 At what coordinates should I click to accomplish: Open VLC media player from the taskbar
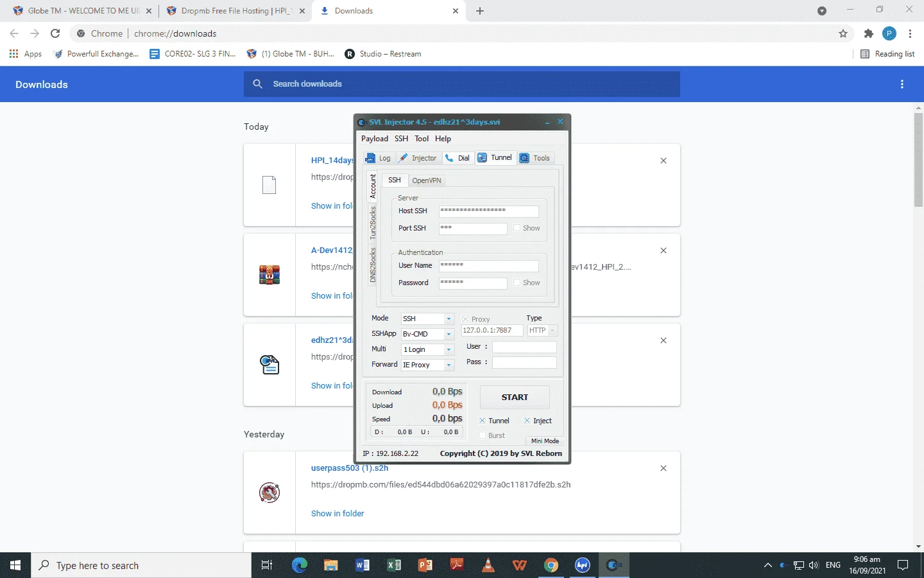(x=488, y=565)
